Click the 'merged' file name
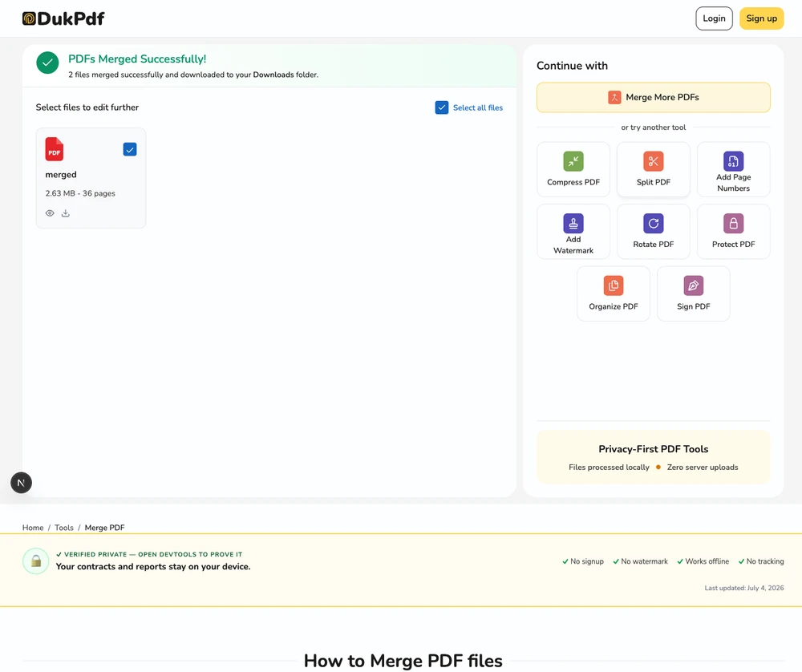Image resolution: width=802 pixels, height=672 pixels. [x=61, y=174]
